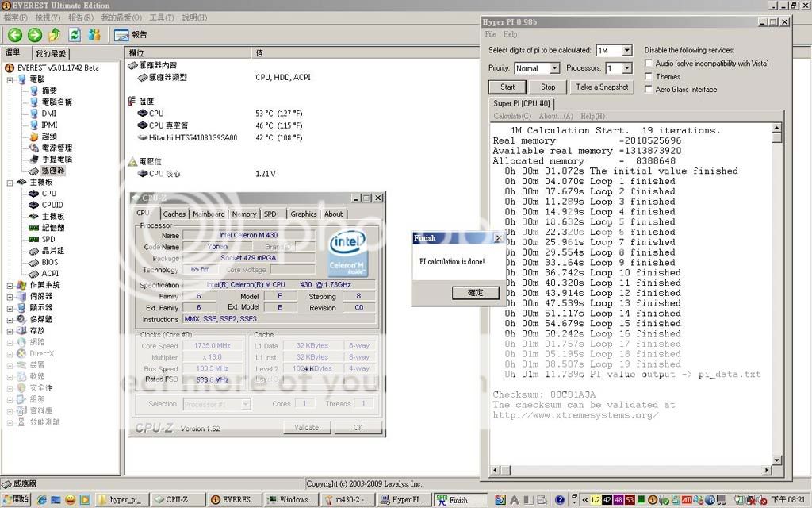Select the 安全性 security shield icon
This screenshot has height=508, width=812.
point(21,387)
